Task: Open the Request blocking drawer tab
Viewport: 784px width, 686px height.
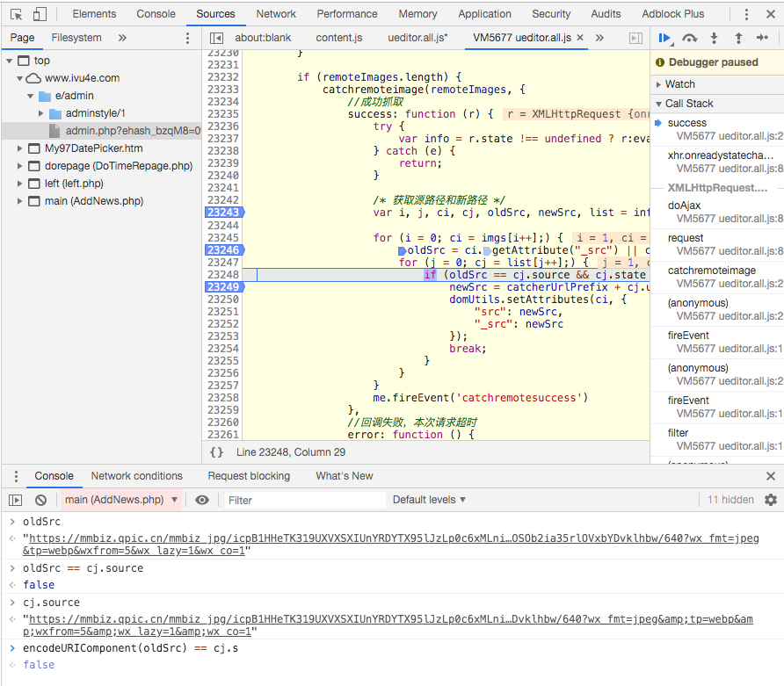Action: point(249,476)
